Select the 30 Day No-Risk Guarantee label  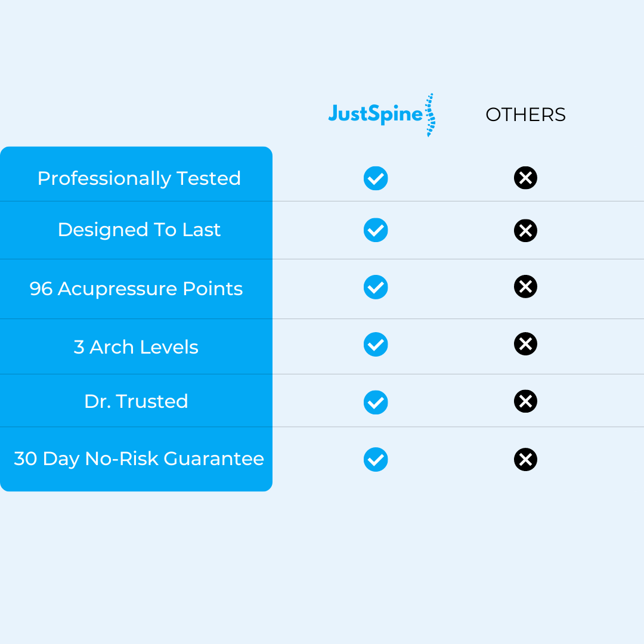click(x=139, y=459)
